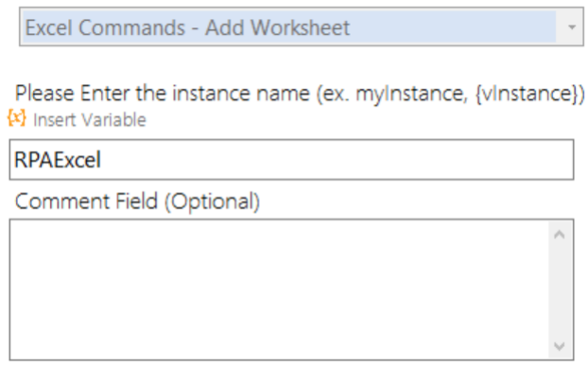588x367 pixels.
Task: Click the "Comment Field (Optional)" label
Action: point(137,201)
